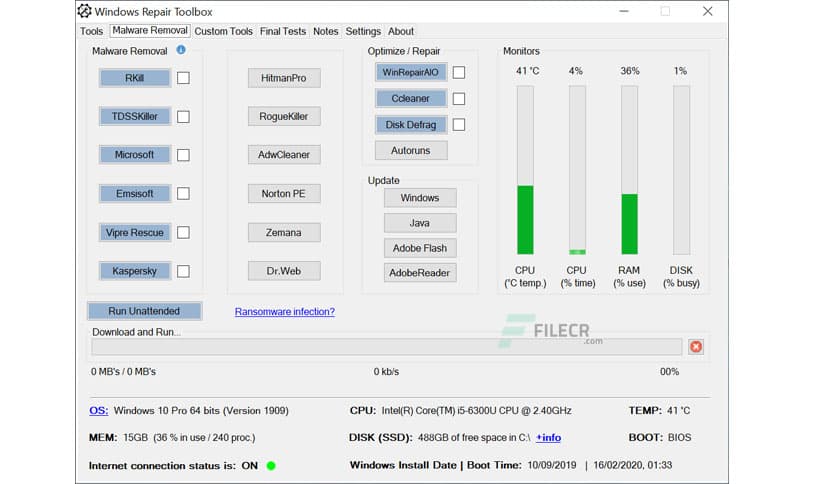Select the Malware Removal tab
This screenshot has height=484, width=836.
point(150,31)
